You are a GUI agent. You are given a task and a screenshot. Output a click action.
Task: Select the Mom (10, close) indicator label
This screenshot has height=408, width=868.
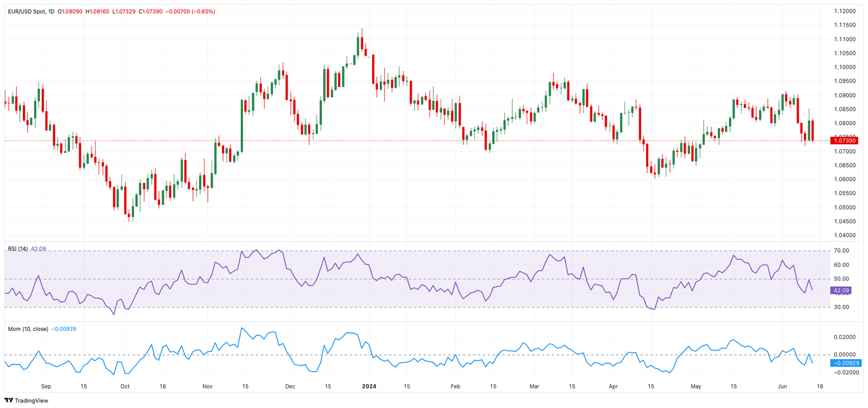[28, 329]
